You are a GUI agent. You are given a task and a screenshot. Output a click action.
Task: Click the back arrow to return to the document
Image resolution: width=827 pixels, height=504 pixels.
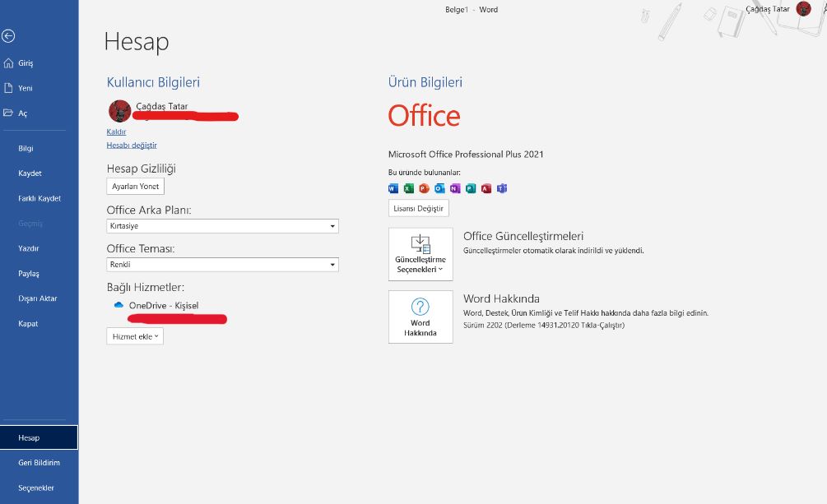click(x=8, y=36)
